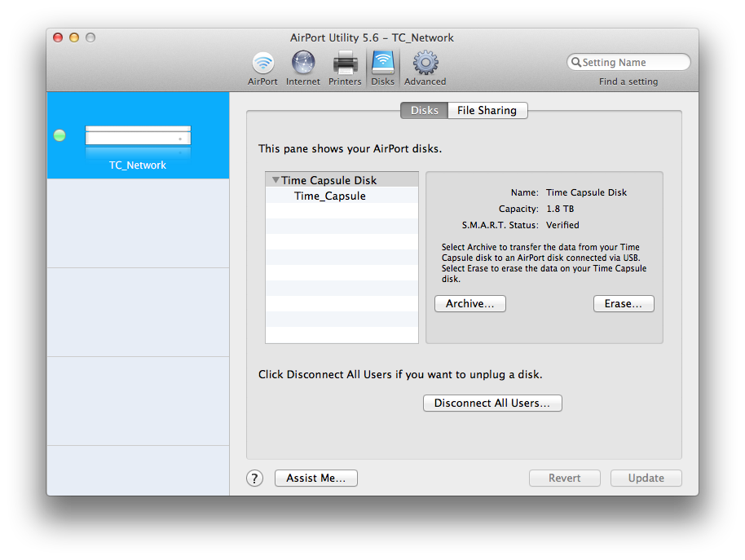Close the AirPort Utility window
The image size is (745, 560).
pos(58,37)
